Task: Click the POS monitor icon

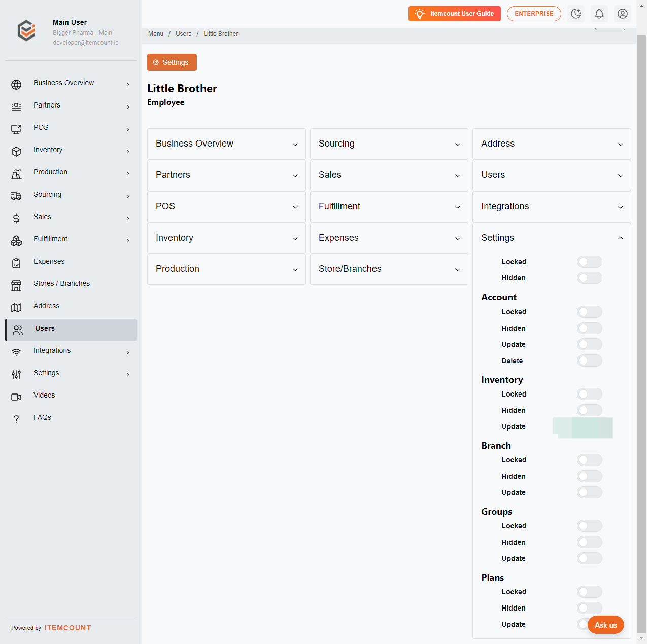Action: 16,129
